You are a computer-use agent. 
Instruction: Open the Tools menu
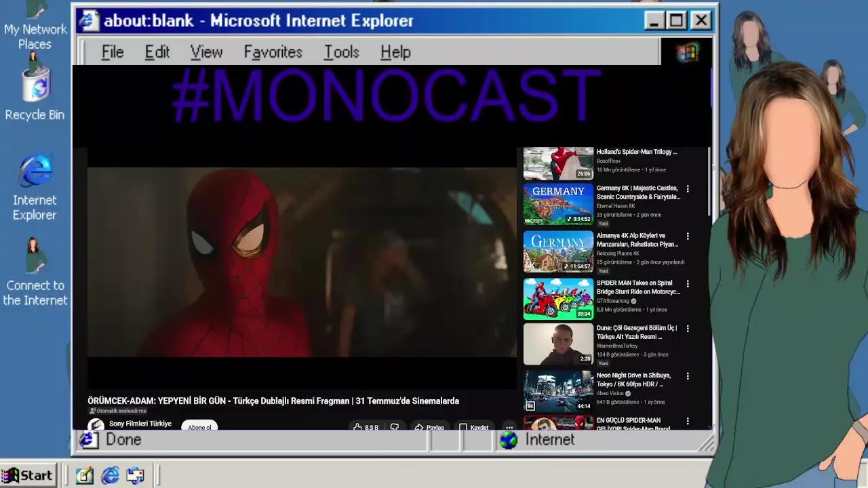pos(341,52)
